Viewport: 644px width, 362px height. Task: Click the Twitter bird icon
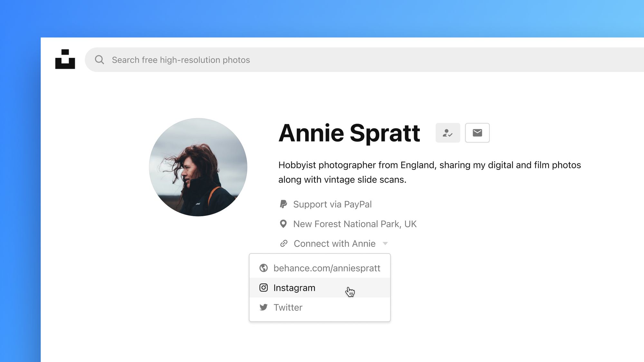263,307
